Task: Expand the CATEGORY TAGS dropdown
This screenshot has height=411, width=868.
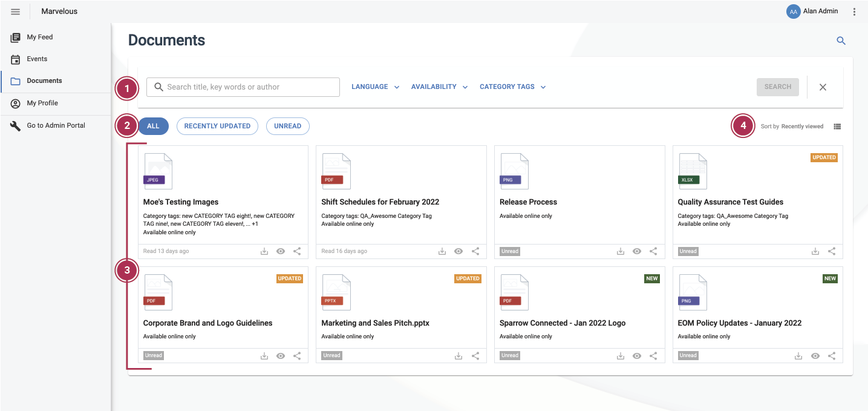Action: coord(513,87)
